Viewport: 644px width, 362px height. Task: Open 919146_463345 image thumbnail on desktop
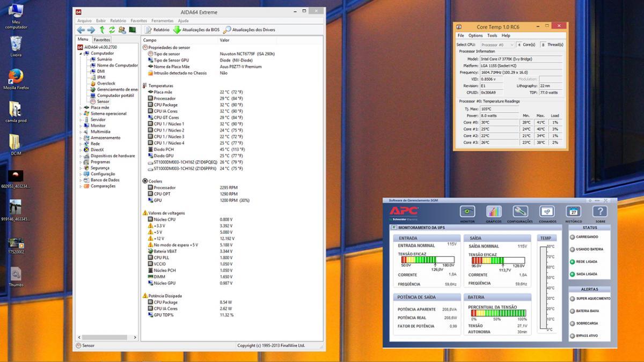[16, 211]
